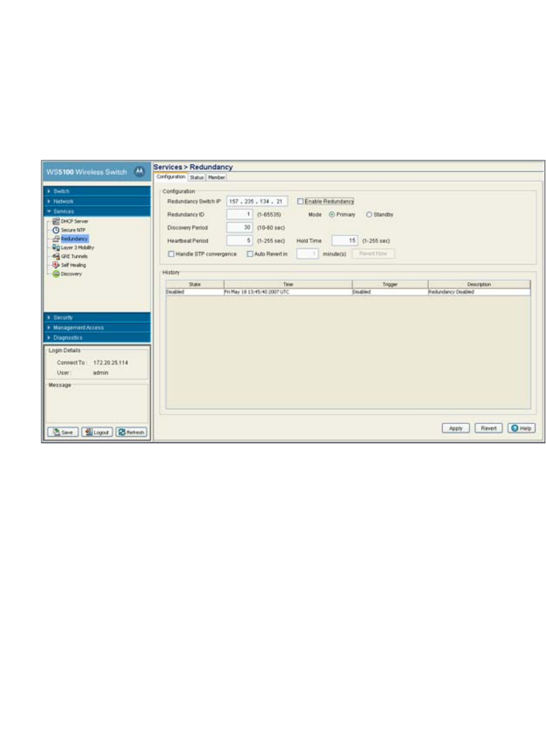The height and width of the screenshot is (756, 546).
Task: Sort history by Trigger column header
Action: pyautogui.click(x=390, y=284)
